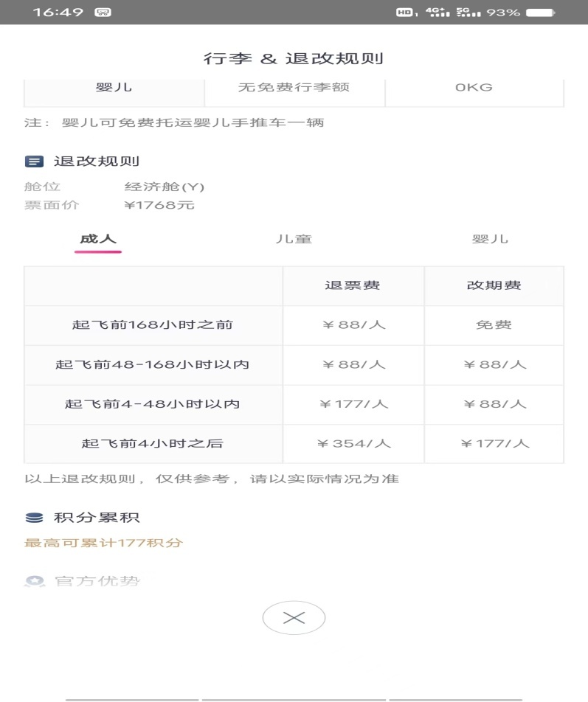588x702 pixels.
Task: Tap the 改期费 column header
Action: click(494, 285)
